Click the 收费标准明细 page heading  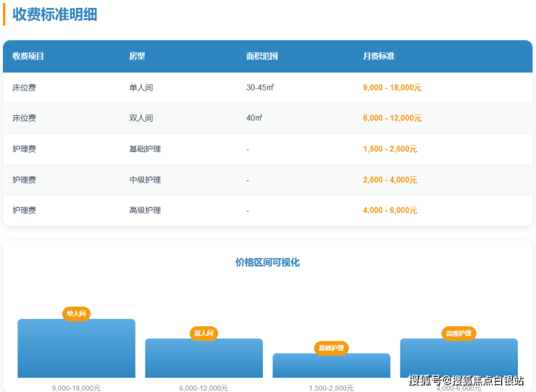click(55, 14)
